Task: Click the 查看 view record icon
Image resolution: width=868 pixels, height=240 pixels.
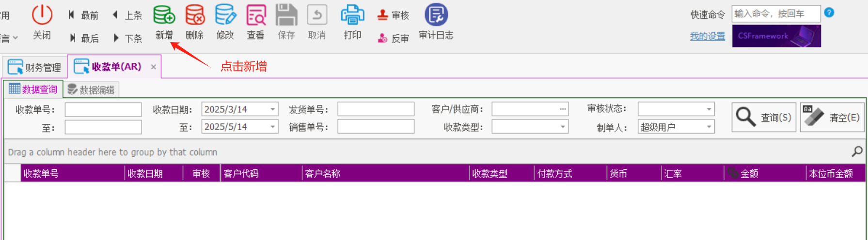Action: click(x=256, y=15)
